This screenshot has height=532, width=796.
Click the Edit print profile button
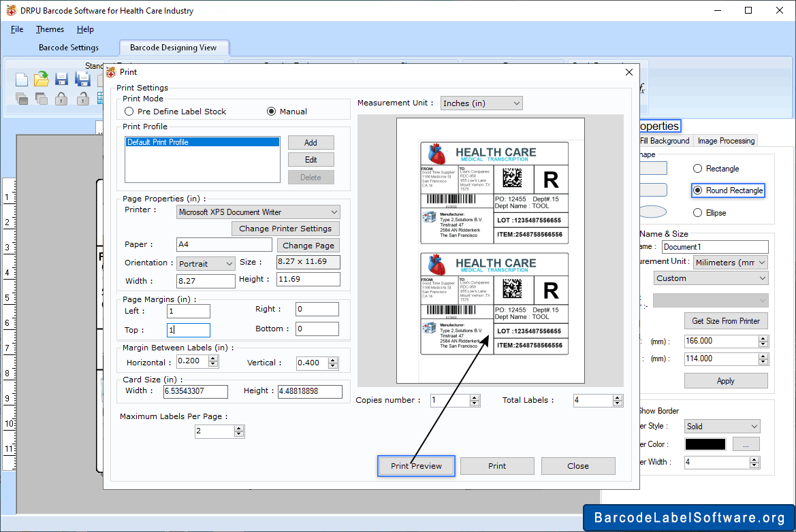pos(311,160)
